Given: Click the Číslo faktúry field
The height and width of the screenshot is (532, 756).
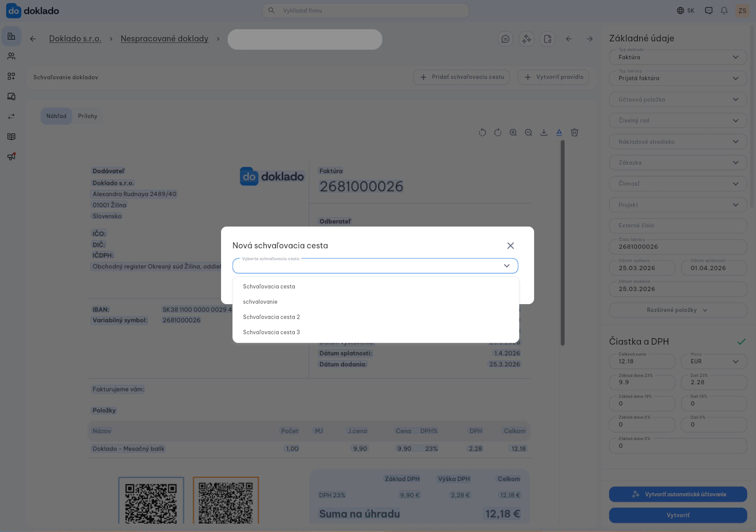Looking at the screenshot, I should point(678,247).
